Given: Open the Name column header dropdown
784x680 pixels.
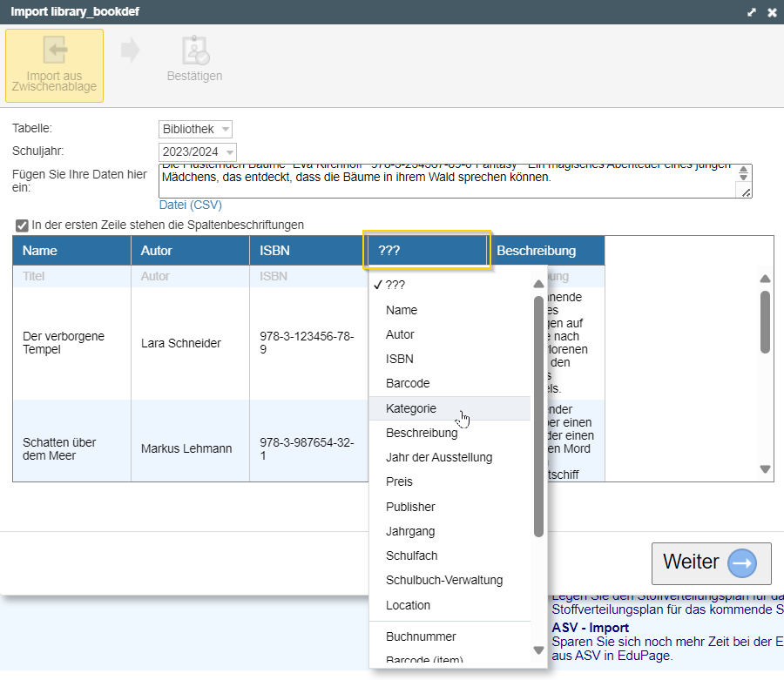Looking at the screenshot, I should tap(71, 250).
